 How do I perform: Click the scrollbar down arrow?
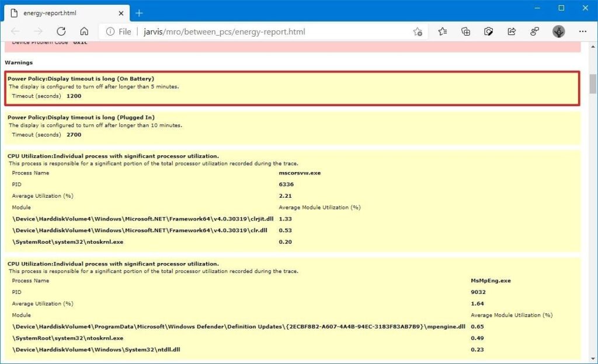593,359
